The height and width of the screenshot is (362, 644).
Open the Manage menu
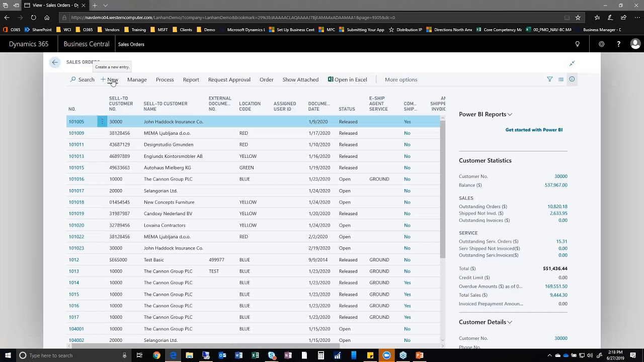(x=137, y=79)
